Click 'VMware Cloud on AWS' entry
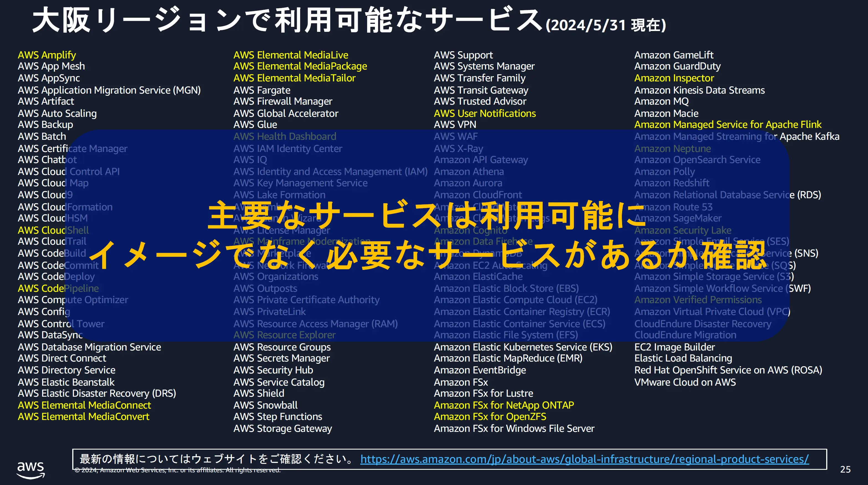868x485 pixels. [x=685, y=382]
